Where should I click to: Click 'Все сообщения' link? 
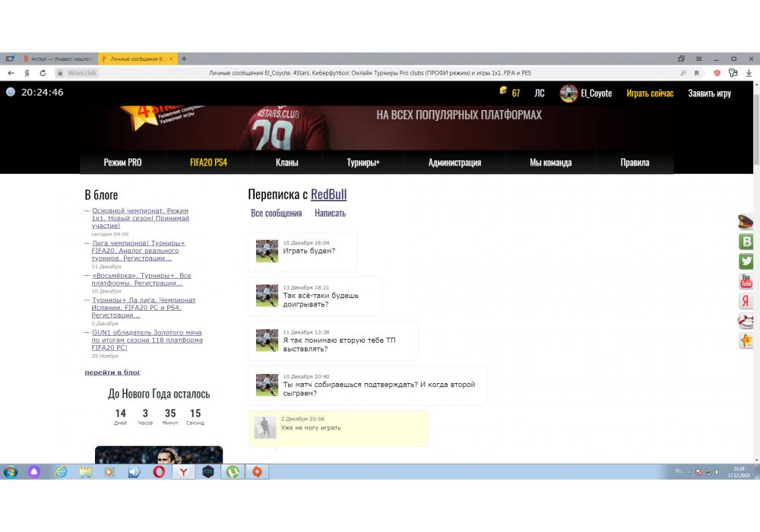pyautogui.click(x=277, y=214)
